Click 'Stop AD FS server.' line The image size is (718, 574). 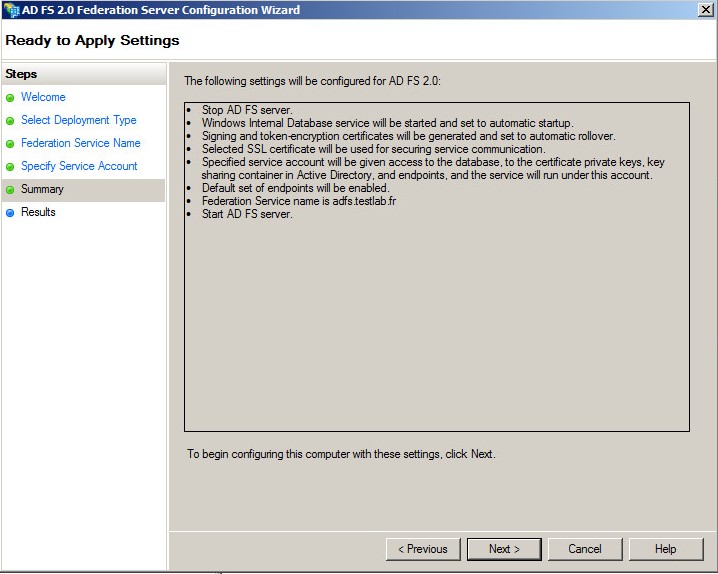coord(247,110)
